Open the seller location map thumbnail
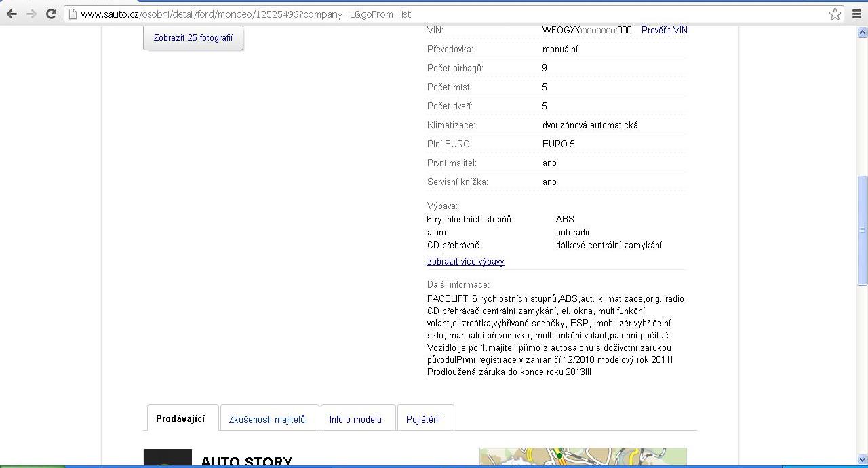 pos(583,457)
